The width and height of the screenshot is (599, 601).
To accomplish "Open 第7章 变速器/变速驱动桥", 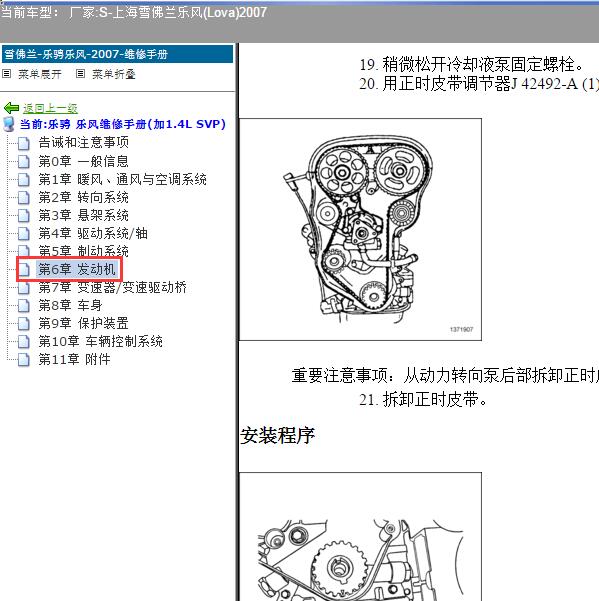I will pos(113,287).
